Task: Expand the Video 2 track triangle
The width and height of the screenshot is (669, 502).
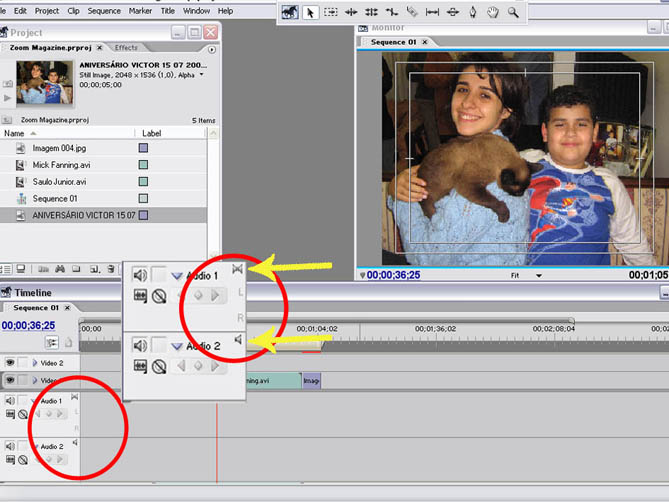Action: pos(33,363)
